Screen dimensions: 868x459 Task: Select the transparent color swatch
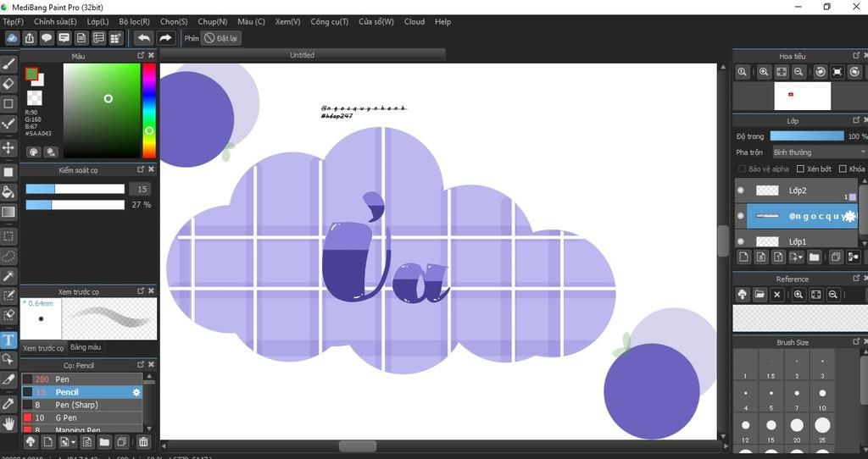coord(34,98)
